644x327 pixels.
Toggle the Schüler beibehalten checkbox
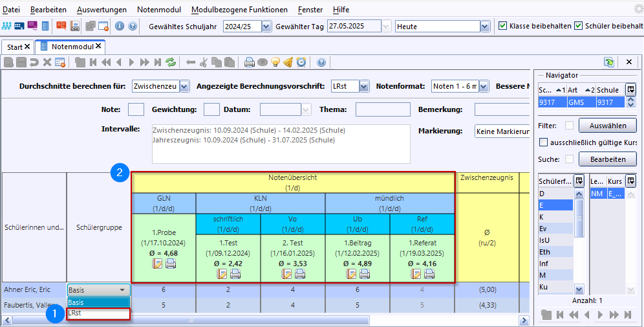point(578,26)
